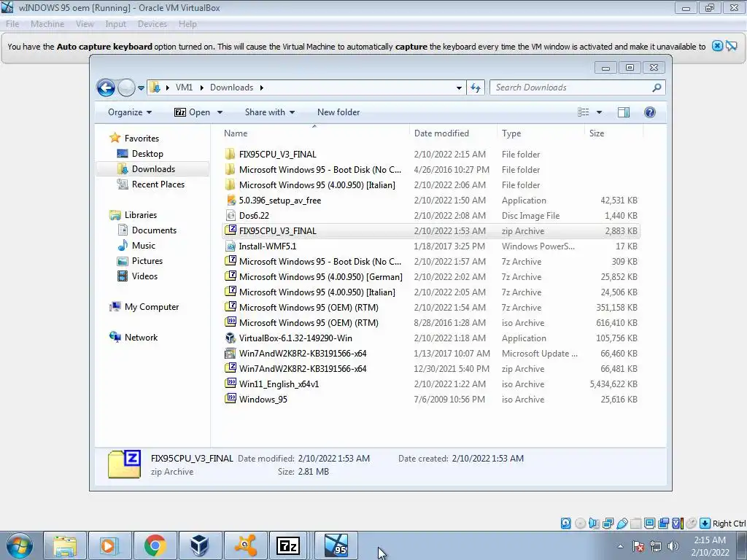Open VirtualBox File menu
Screen dimensions: 747x560
tap(12, 24)
